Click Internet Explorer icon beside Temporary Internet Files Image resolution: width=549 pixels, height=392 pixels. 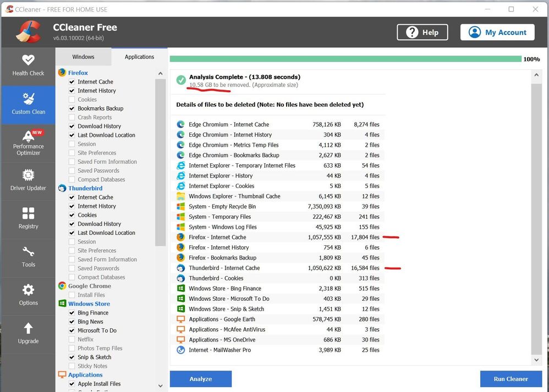pyautogui.click(x=180, y=165)
